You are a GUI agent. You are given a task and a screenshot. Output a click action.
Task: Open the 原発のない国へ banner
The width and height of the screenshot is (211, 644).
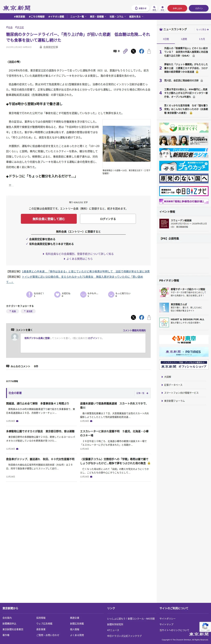tap(184, 178)
